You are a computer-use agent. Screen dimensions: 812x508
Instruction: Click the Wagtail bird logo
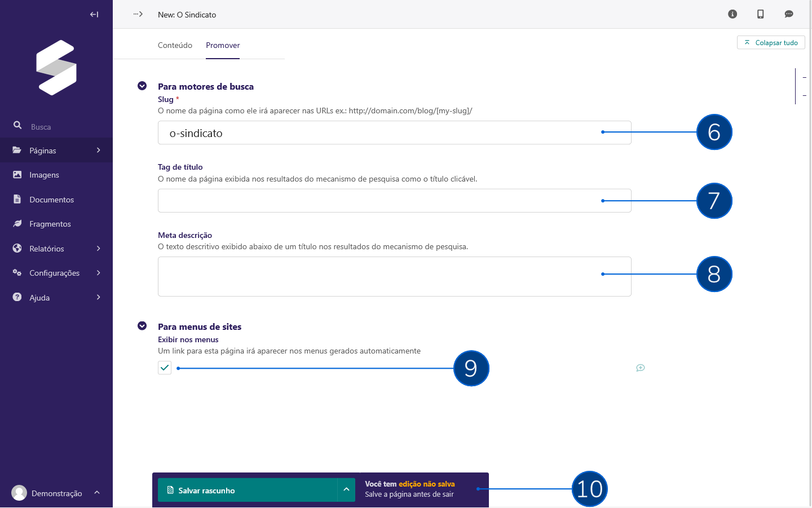[x=56, y=68]
